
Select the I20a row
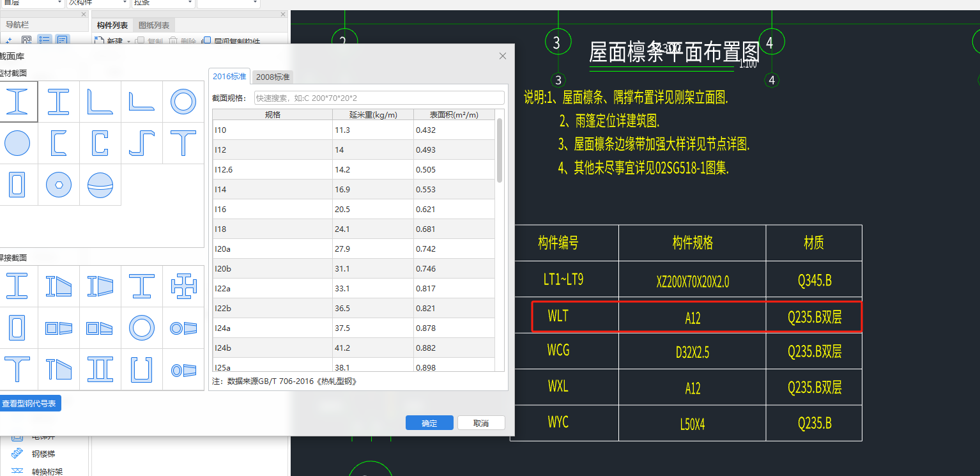[354, 249]
